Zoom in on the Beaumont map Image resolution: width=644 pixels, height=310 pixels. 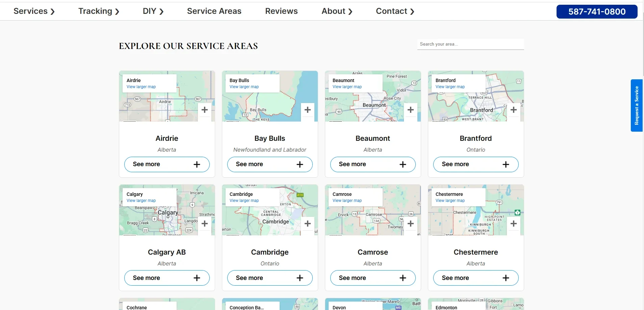pyautogui.click(x=411, y=110)
